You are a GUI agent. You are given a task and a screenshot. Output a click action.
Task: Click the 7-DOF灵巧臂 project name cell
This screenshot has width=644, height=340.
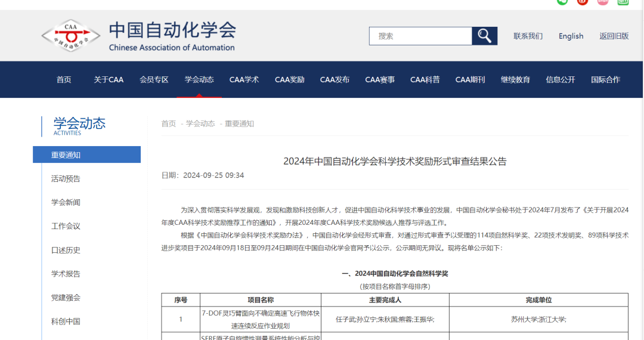click(261, 319)
